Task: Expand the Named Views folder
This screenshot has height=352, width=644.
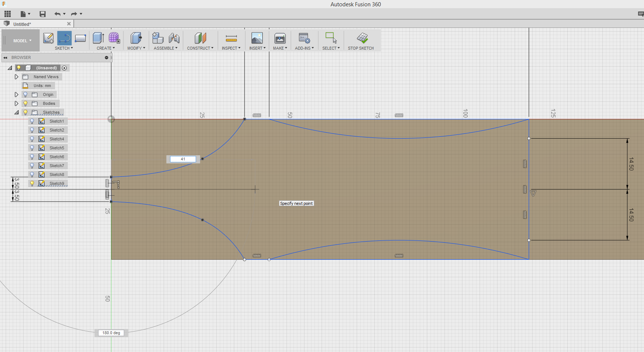Action: pos(16,77)
